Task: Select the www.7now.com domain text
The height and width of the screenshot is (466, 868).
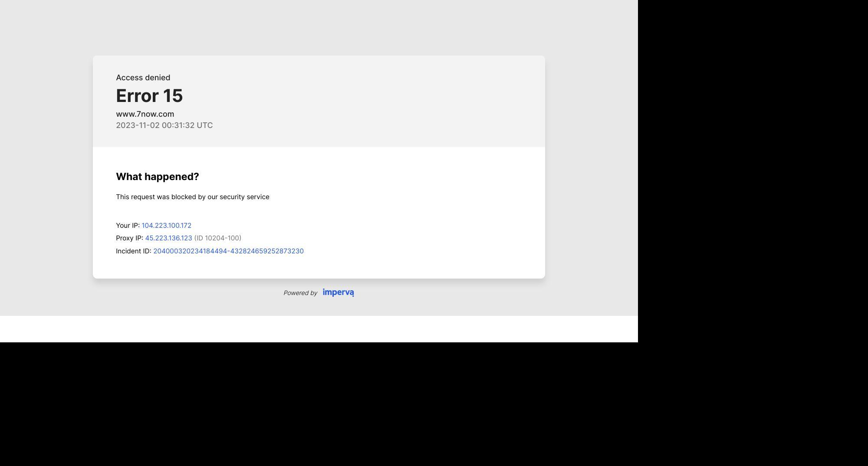Action: (145, 114)
